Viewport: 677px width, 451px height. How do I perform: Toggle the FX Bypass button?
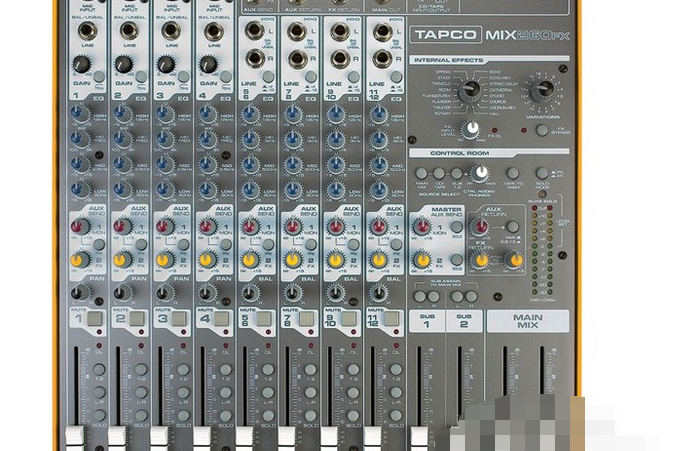(542, 130)
